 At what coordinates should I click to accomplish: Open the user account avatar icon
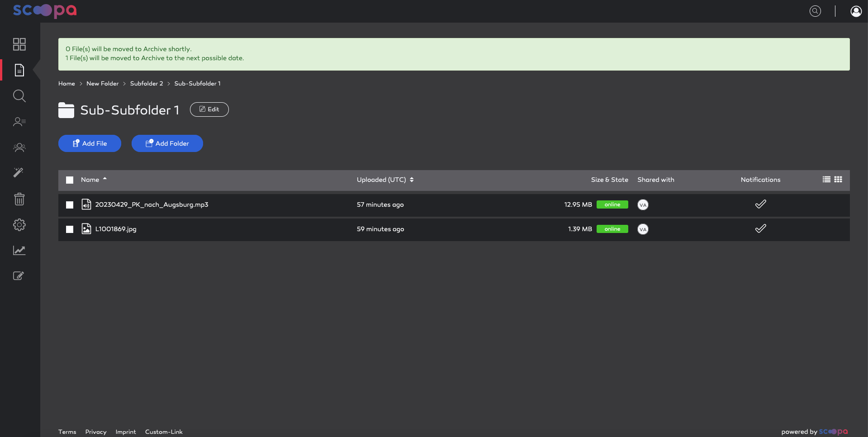(856, 11)
